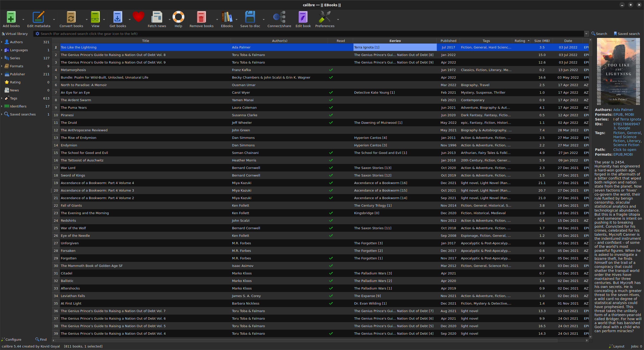Click the advanced search gear icon
The width and height of the screenshot is (644, 350).
(x=37, y=34)
